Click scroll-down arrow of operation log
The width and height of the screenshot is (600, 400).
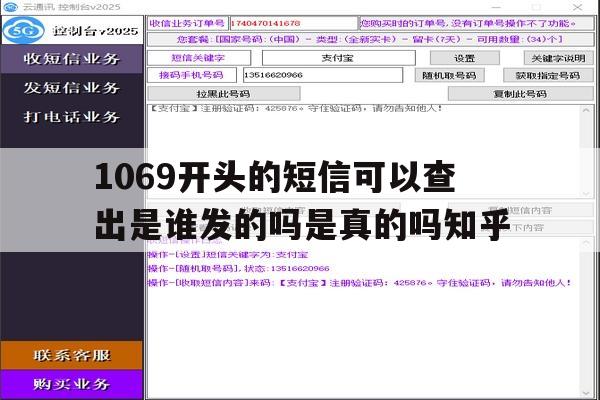tap(586, 393)
